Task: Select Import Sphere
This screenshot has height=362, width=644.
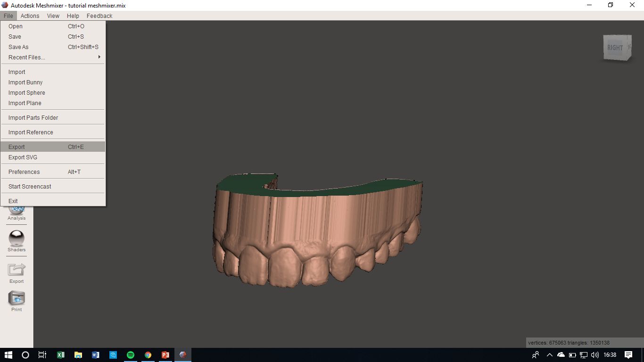Action: [53, 93]
